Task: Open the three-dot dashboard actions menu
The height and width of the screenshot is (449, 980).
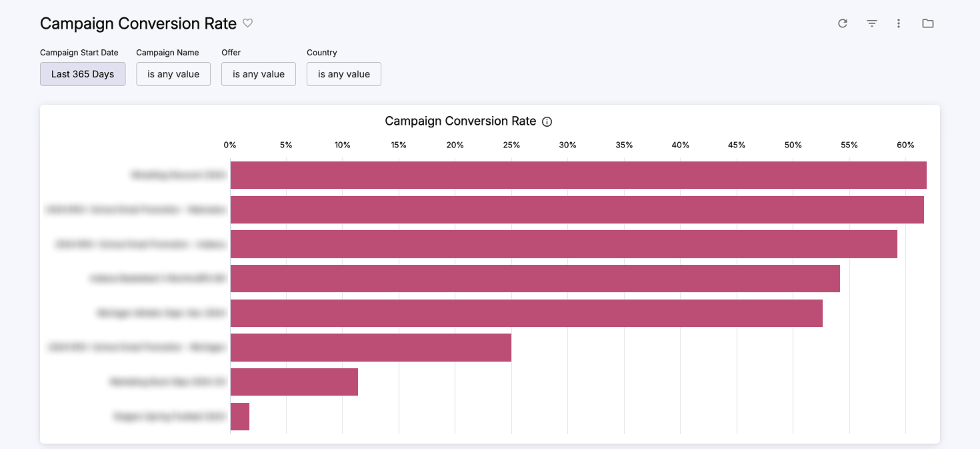Action: [x=899, y=23]
